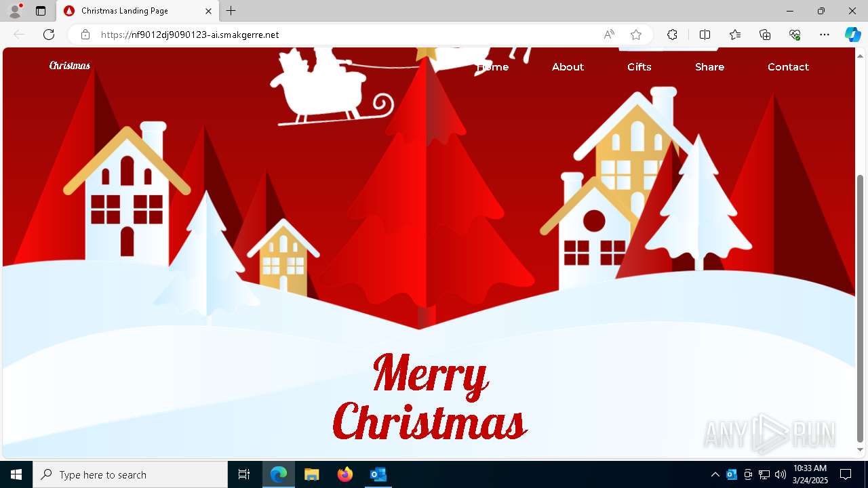The height and width of the screenshot is (488, 868).
Task: Click the Outlook tray icon
Action: [x=732, y=474]
